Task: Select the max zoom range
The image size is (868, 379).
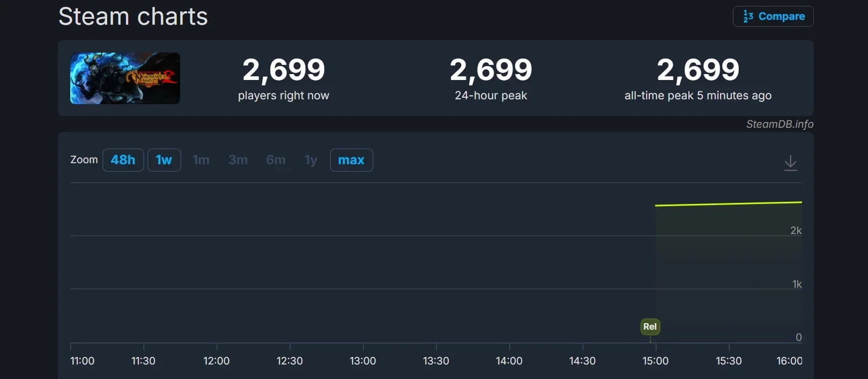Action: 351,160
